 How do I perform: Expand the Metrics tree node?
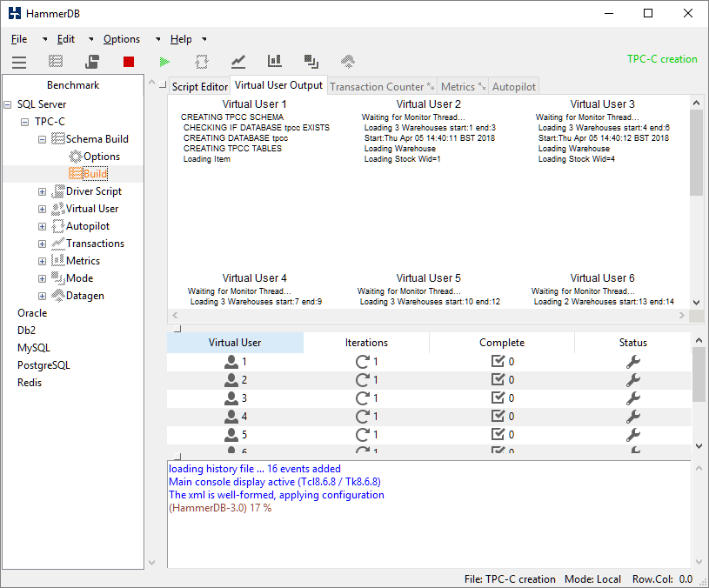pos(42,261)
